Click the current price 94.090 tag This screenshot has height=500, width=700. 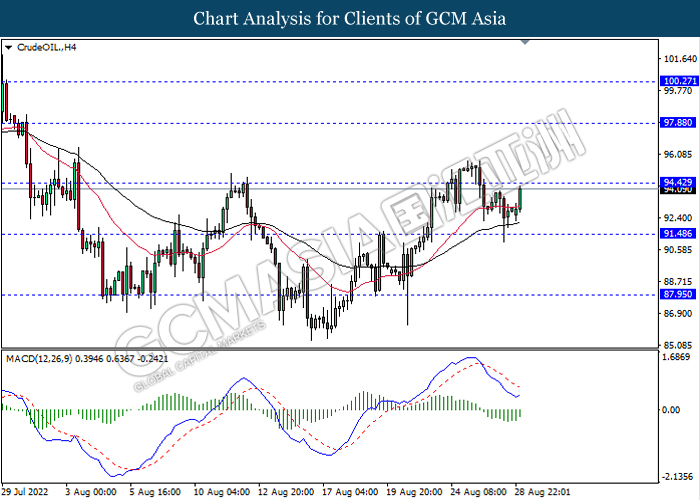click(678, 190)
